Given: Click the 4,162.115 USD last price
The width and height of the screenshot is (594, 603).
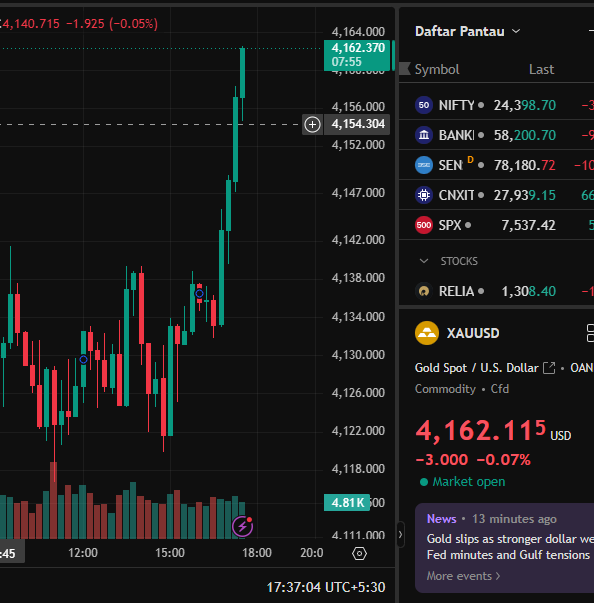Looking at the screenshot, I should 493,431.
